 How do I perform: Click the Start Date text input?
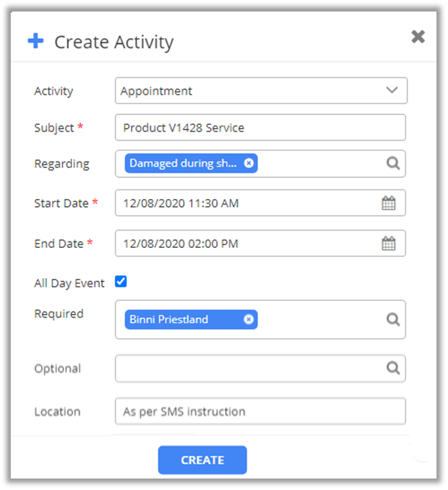244,203
